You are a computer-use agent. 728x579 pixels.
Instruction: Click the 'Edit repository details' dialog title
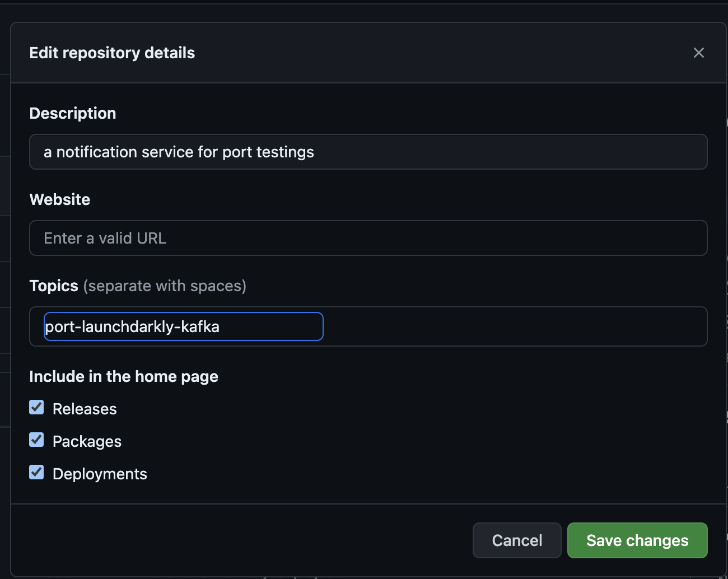pos(112,53)
